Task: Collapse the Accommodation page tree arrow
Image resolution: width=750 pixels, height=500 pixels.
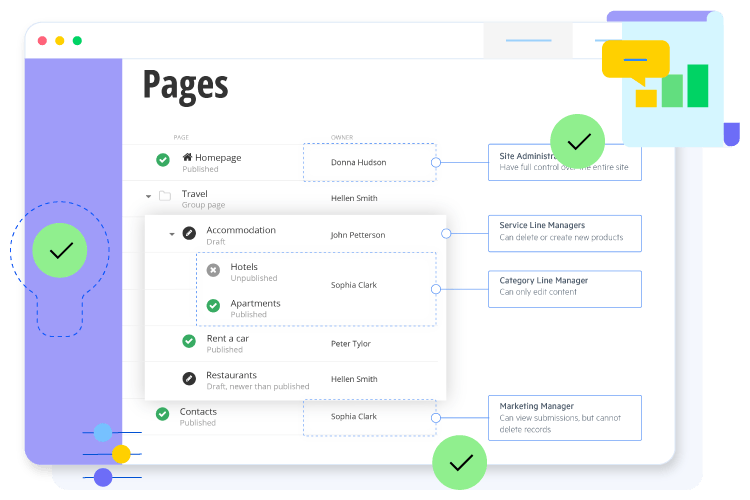Action: (x=172, y=234)
